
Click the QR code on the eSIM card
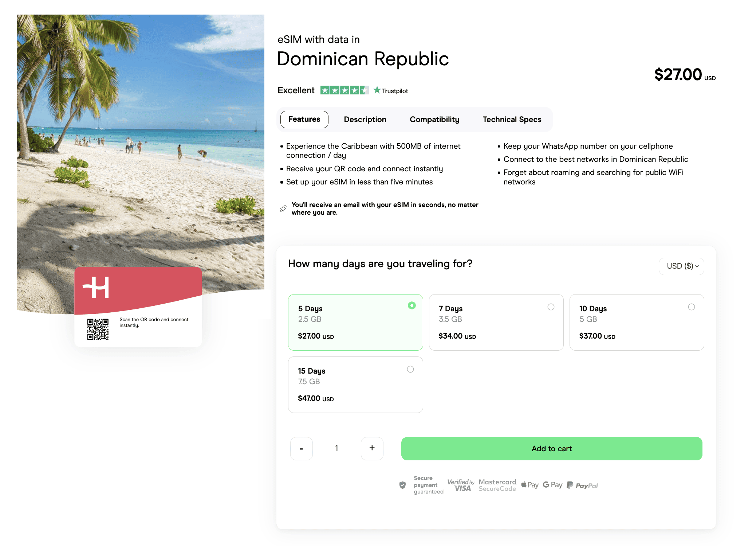click(x=98, y=329)
